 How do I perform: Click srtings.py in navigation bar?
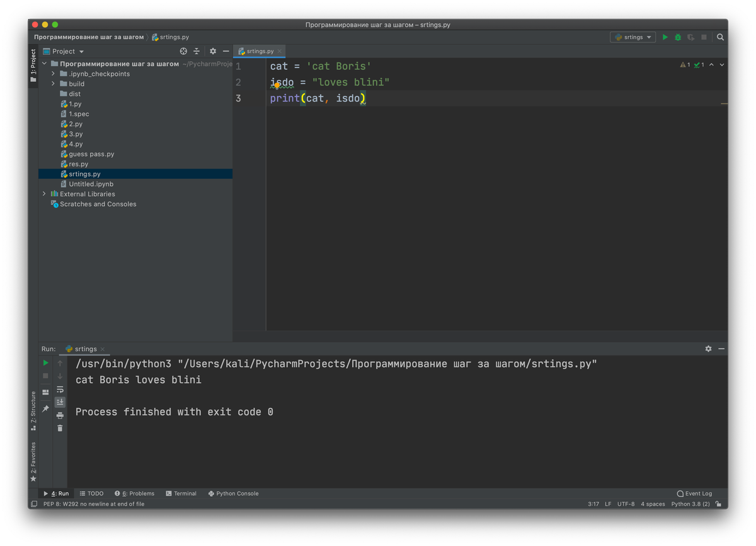click(170, 37)
